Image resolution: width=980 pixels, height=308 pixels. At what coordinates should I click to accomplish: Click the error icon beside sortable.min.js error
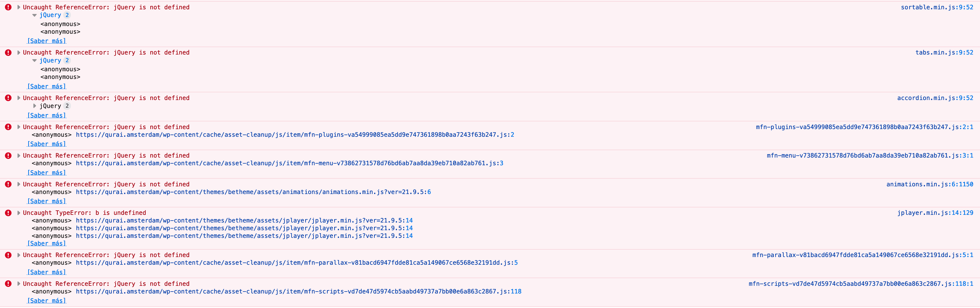click(x=8, y=7)
